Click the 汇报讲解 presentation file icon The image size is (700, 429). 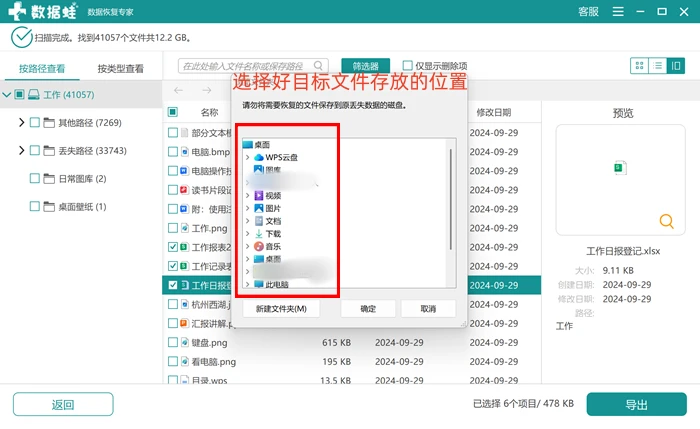tap(184, 323)
